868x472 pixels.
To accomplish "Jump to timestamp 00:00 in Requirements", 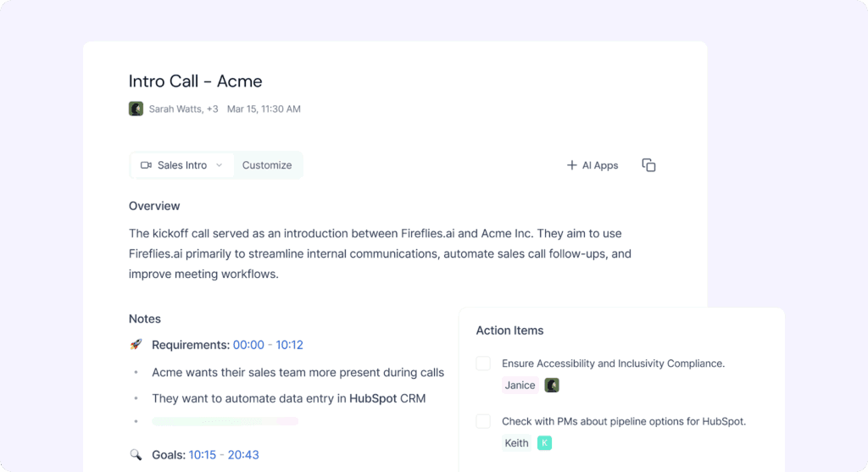I will coord(249,345).
